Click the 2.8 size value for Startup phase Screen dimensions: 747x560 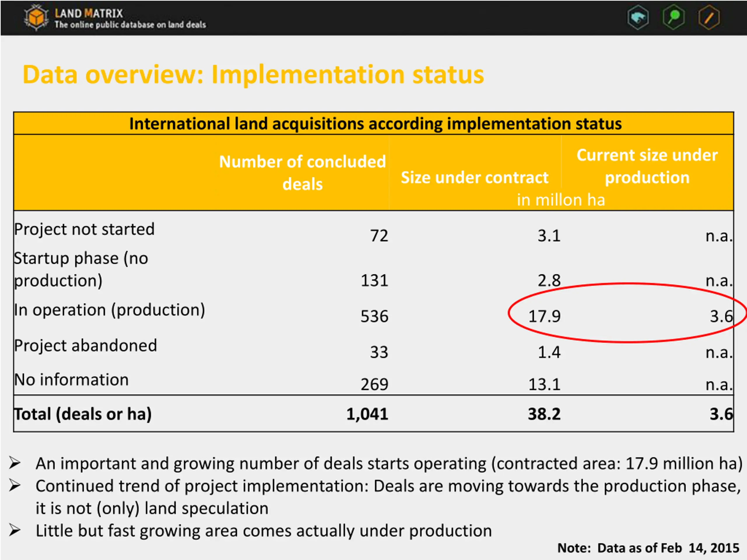549,280
